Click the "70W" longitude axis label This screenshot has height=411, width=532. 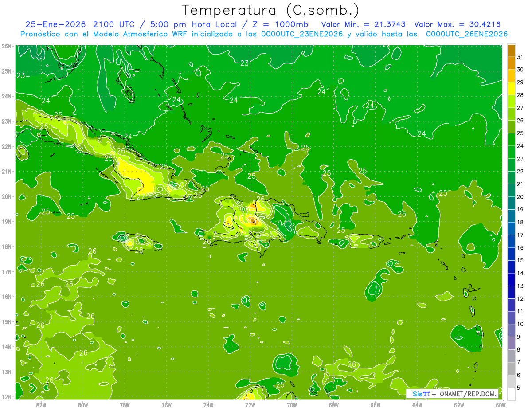(292, 404)
